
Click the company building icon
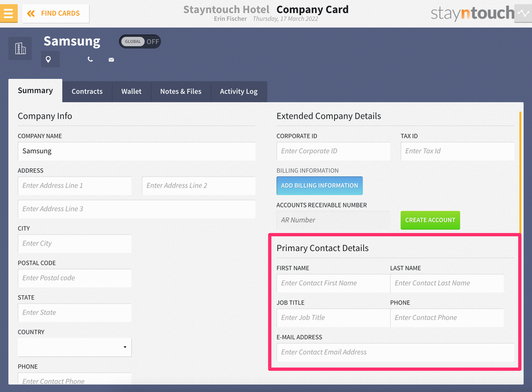[20, 49]
